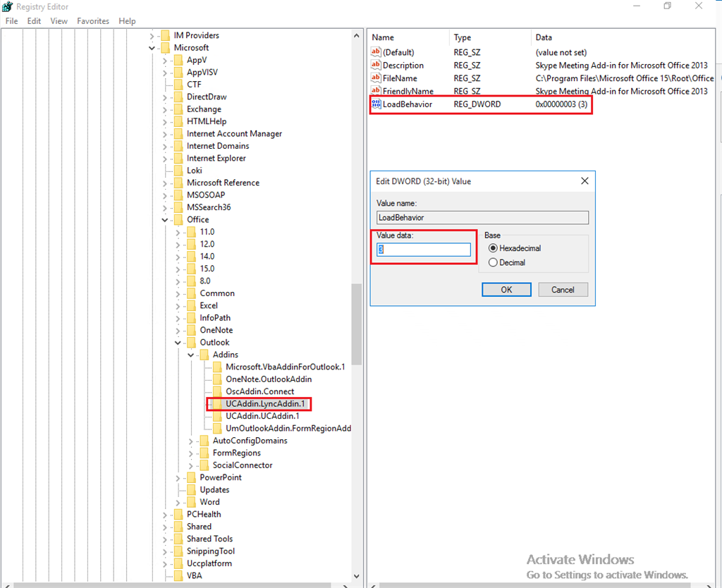Expand the SocialConnector key
The width and height of the screenshot is (722, 588).
pyautogui.click(x=190, y=465)
